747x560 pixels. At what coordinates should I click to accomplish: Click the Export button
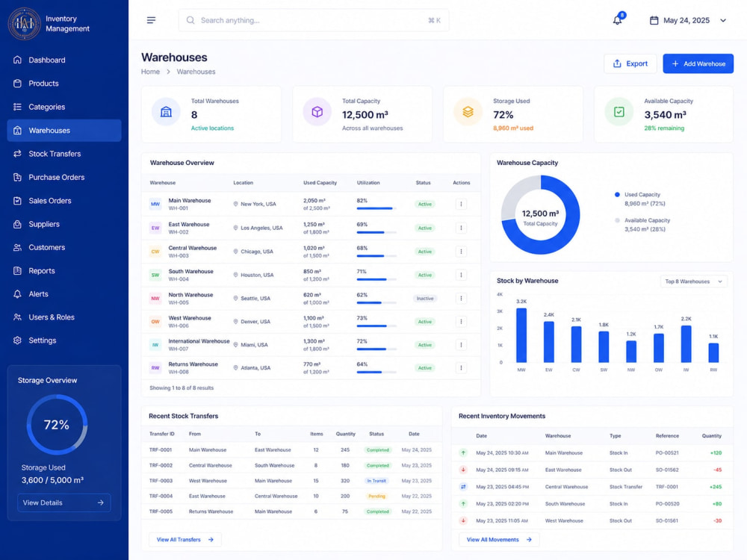click(630, 63)
